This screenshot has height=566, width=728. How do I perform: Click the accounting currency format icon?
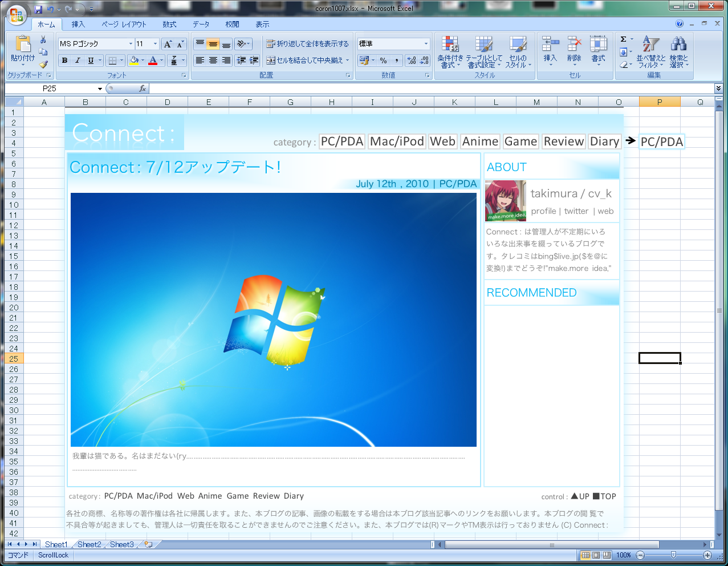point(364,60)
